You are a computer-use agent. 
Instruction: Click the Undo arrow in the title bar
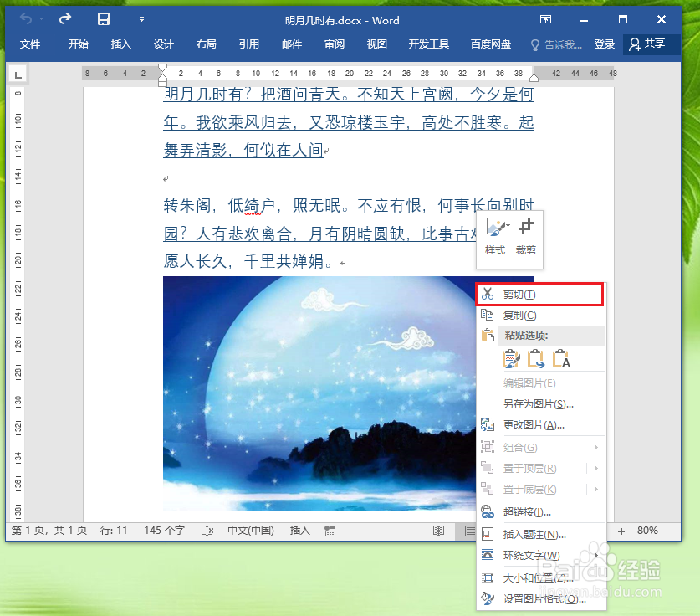(x=26, y=19)
